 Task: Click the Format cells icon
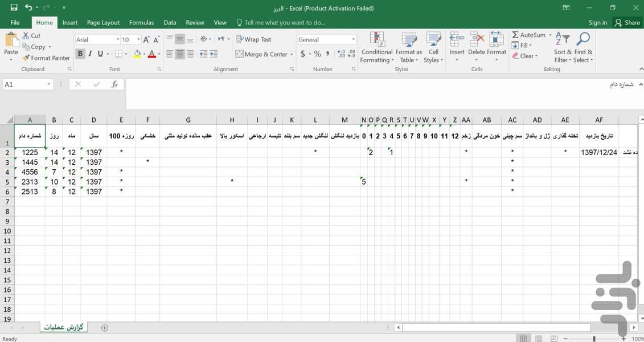point(496,39)
